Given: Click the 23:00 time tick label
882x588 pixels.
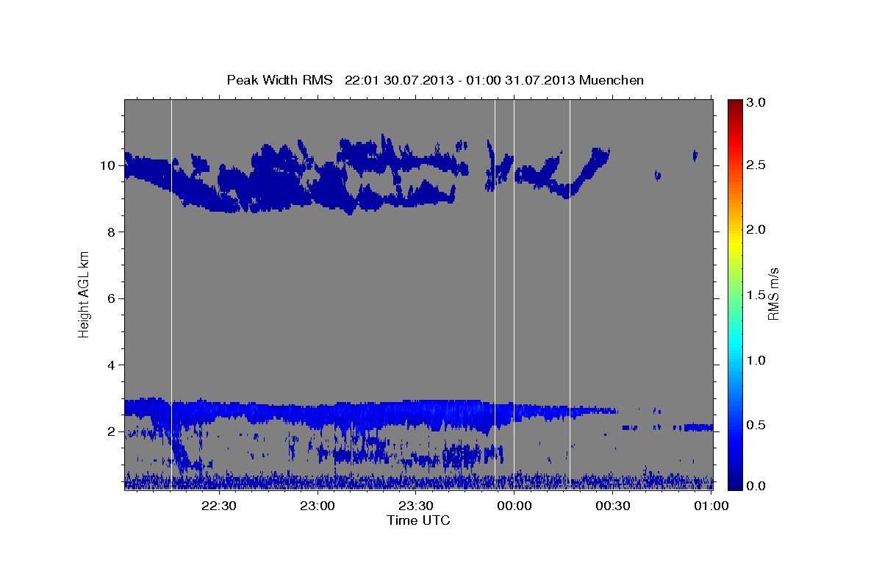Looking at the screenshot, I should (318, 506).
